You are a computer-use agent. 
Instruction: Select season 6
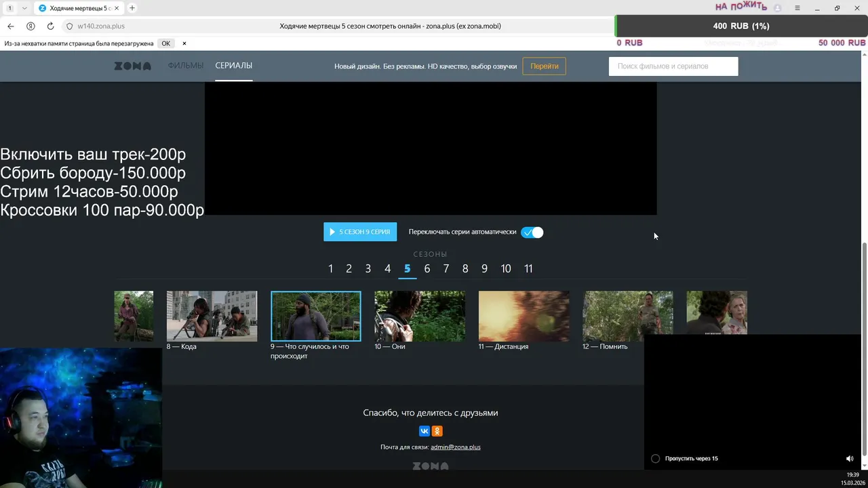click(x=427, y=268)
